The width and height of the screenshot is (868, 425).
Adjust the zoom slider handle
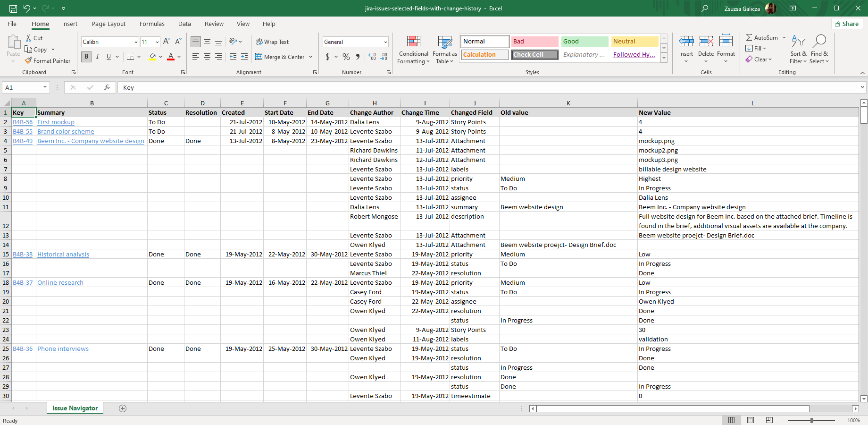tap(811, 420)
